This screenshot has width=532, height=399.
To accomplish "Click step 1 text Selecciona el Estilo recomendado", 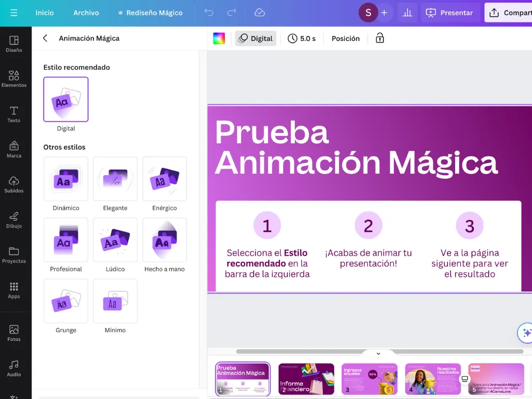I will tap(267, 263).
